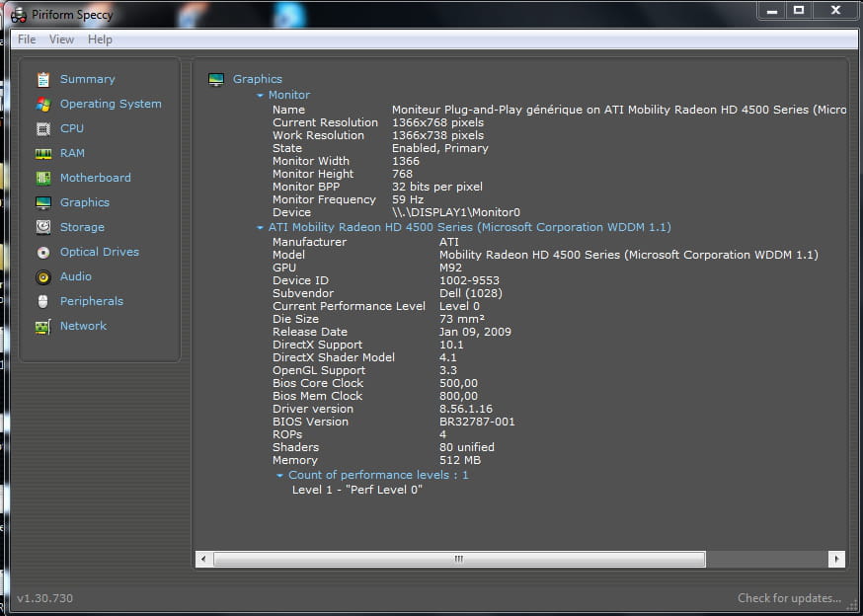Click the Graphics monitor icon in sidebar
The height and width of the screenshot is (616, 863).
tap(42, 202)
